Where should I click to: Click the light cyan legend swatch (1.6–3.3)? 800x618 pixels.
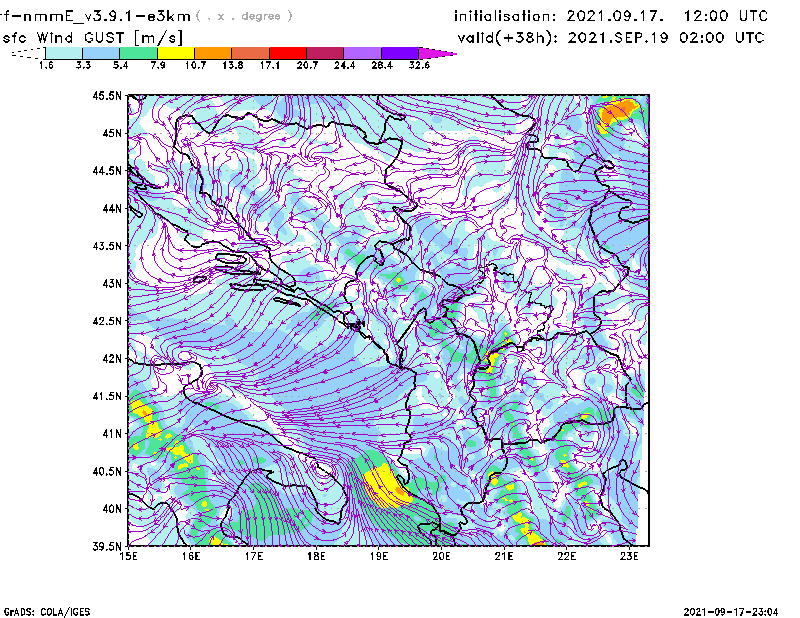64,53
